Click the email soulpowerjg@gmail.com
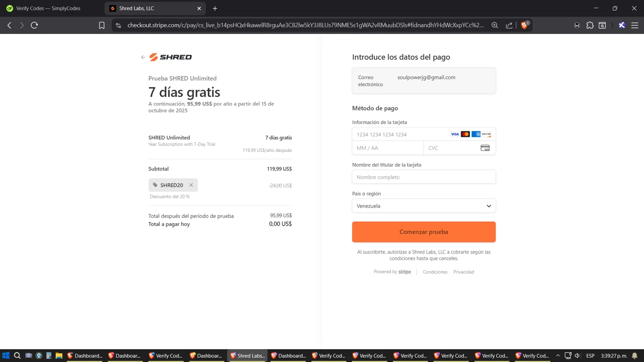Viewport: 644px width, 362px height. click(x=426, y=77)
